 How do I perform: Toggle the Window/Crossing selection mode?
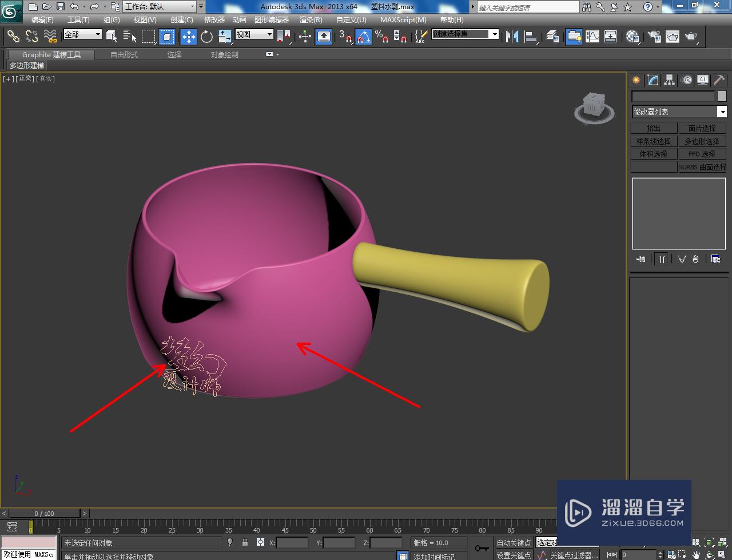[x=167, y=37]
